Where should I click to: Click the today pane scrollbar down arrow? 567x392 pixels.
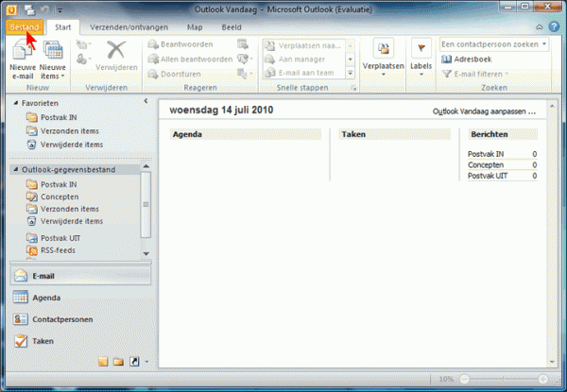[552, 362]
